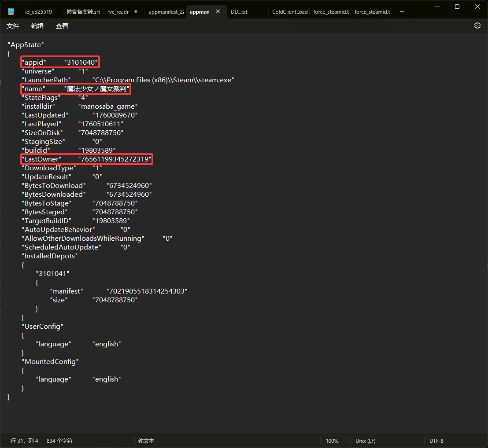
Task: Minimize the Notepad window
Action: (437, 7)
